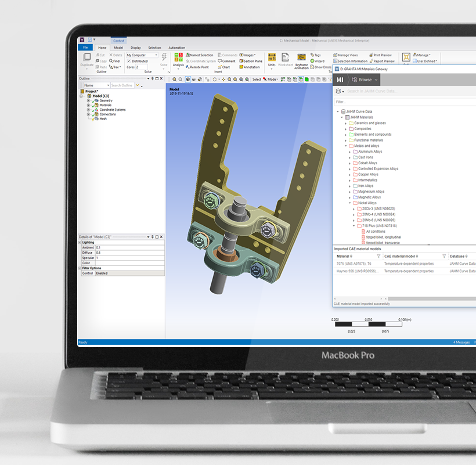Select the Mesh item in Outline

[103, 119]
